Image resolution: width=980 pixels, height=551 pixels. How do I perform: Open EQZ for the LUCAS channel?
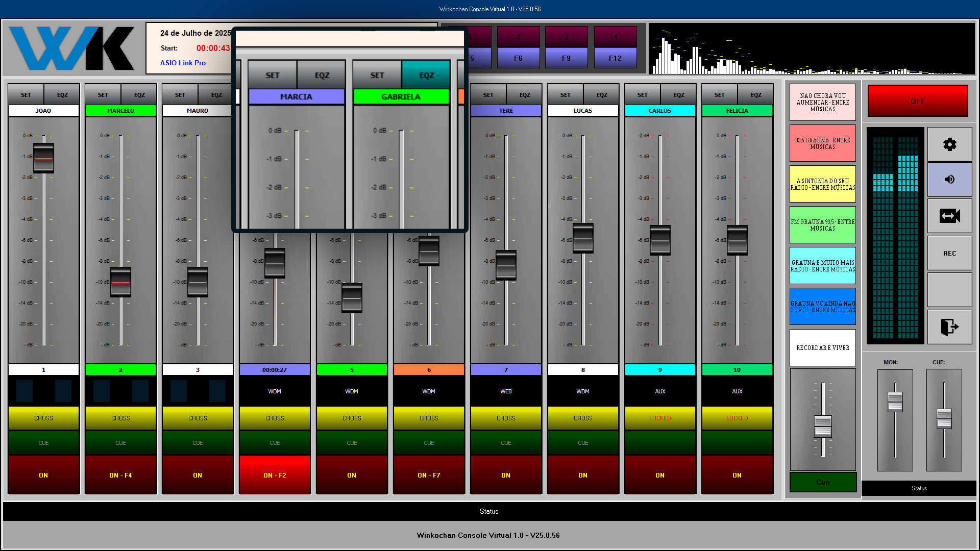pyautogui.click(x=601, y=95)
